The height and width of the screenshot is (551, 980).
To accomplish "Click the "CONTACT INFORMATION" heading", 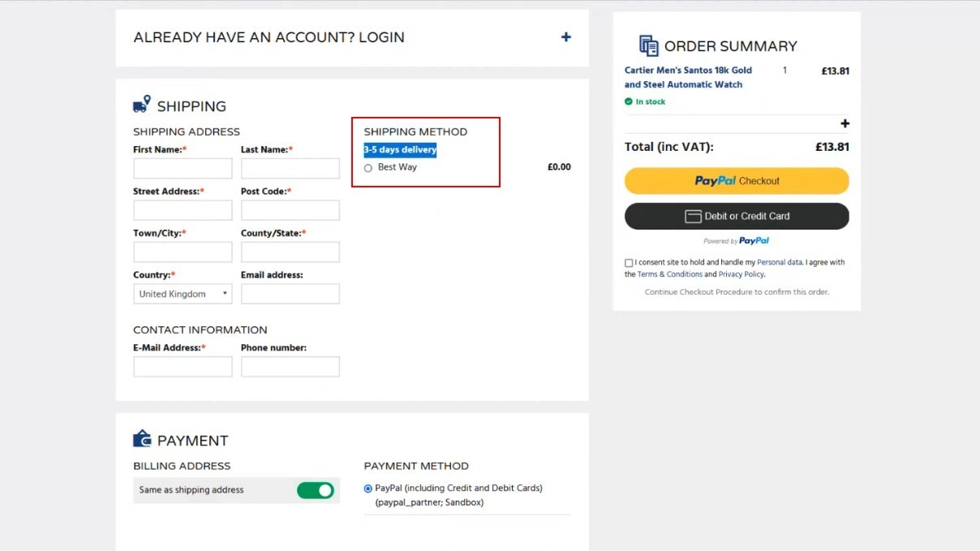I will point(200,329).
